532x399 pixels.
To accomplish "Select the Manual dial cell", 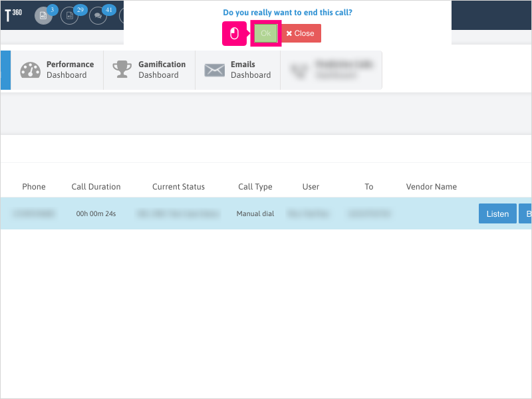I will point(255,213).
